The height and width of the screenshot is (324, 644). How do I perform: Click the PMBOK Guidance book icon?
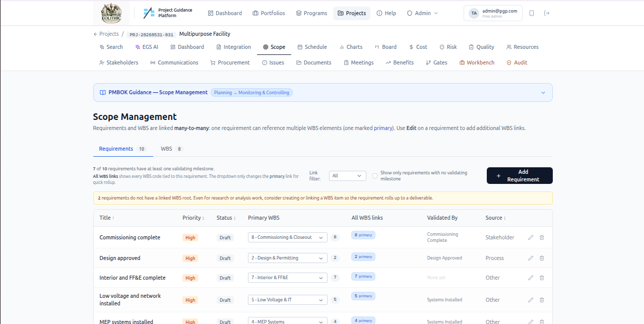[x=103, y=93]
